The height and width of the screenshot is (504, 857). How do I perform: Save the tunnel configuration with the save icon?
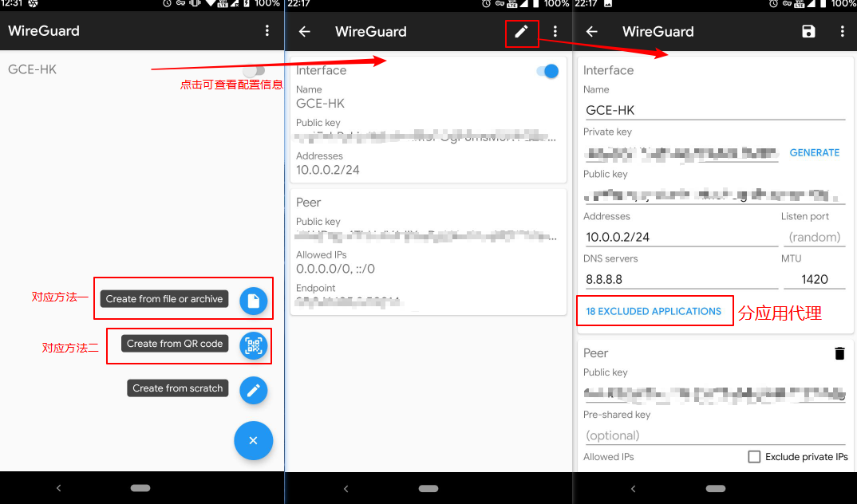coord(808,31)
